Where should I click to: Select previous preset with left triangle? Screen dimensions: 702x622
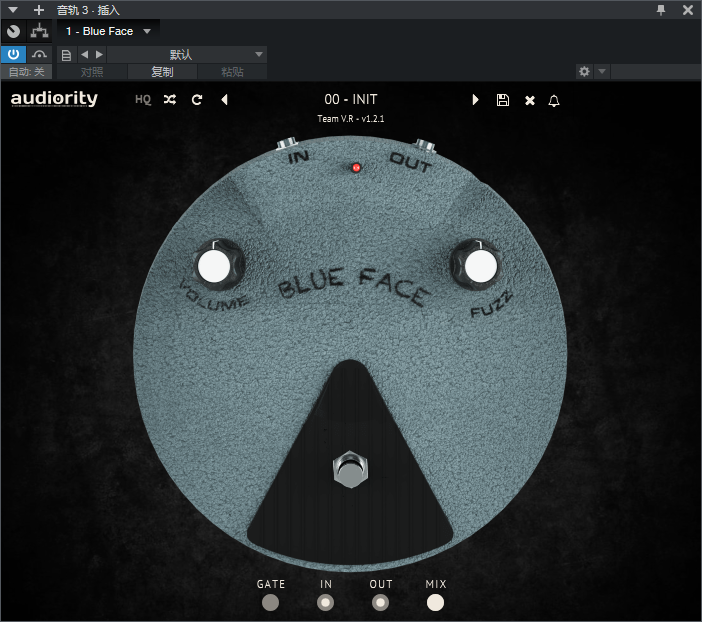(225, 99)
